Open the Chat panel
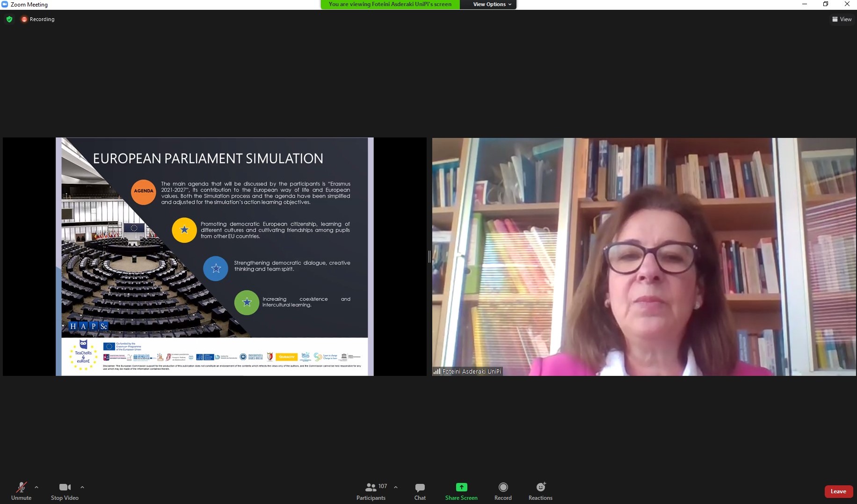The image size is (857, 504). pyautogui.click(x=420, y=491)
